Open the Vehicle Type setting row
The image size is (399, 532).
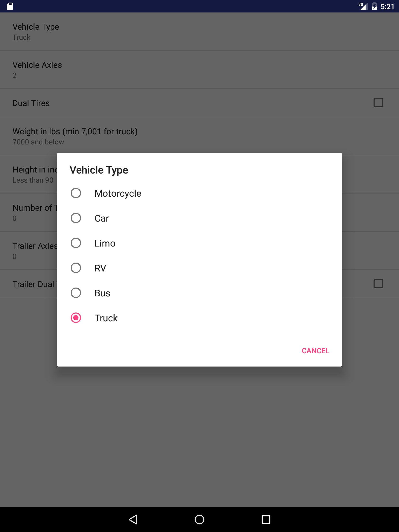click(x=199, y=31)
